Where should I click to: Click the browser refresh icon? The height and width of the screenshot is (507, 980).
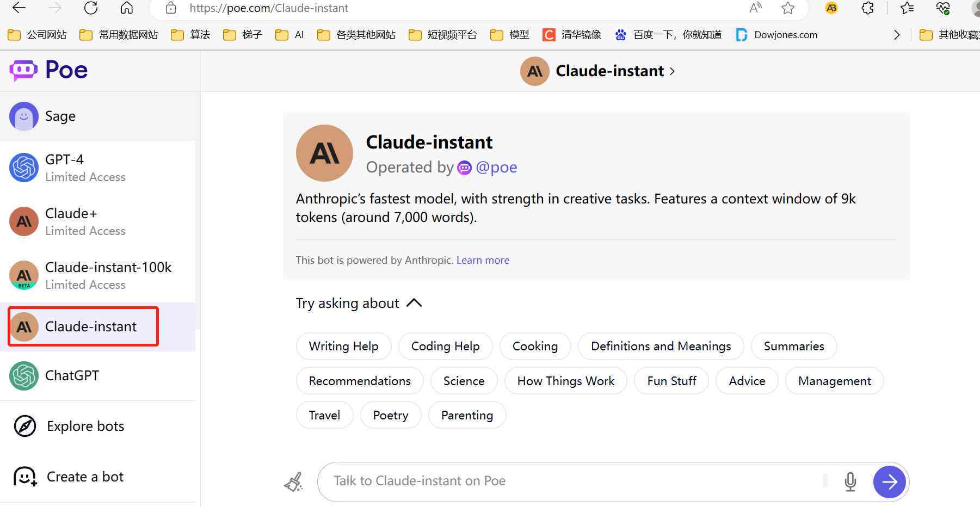tap(91, 8)
